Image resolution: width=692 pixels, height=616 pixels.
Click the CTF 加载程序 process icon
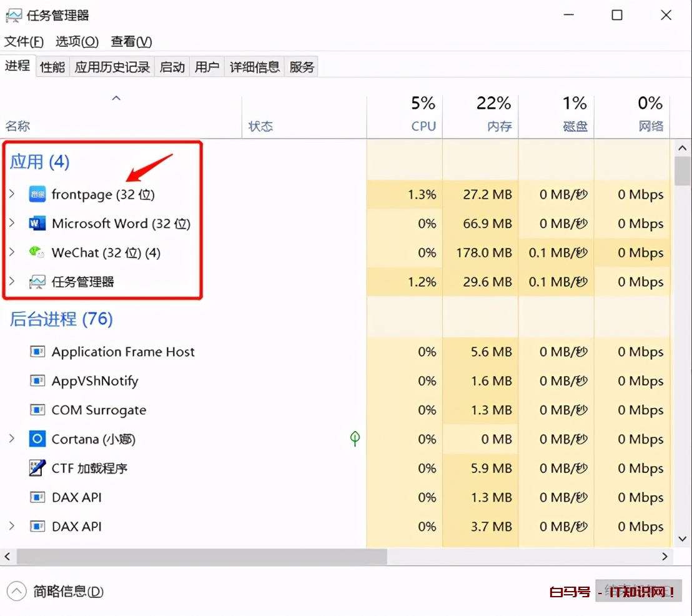tap(39, 468)
